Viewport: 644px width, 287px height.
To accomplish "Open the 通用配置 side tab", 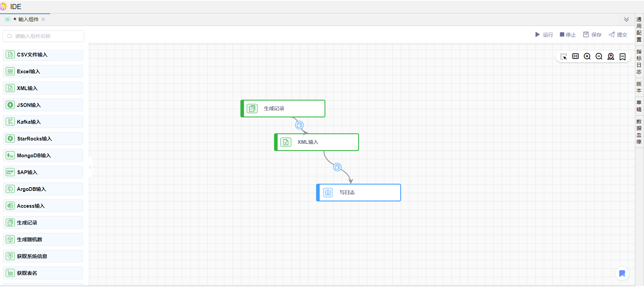I will click(639, 29).
